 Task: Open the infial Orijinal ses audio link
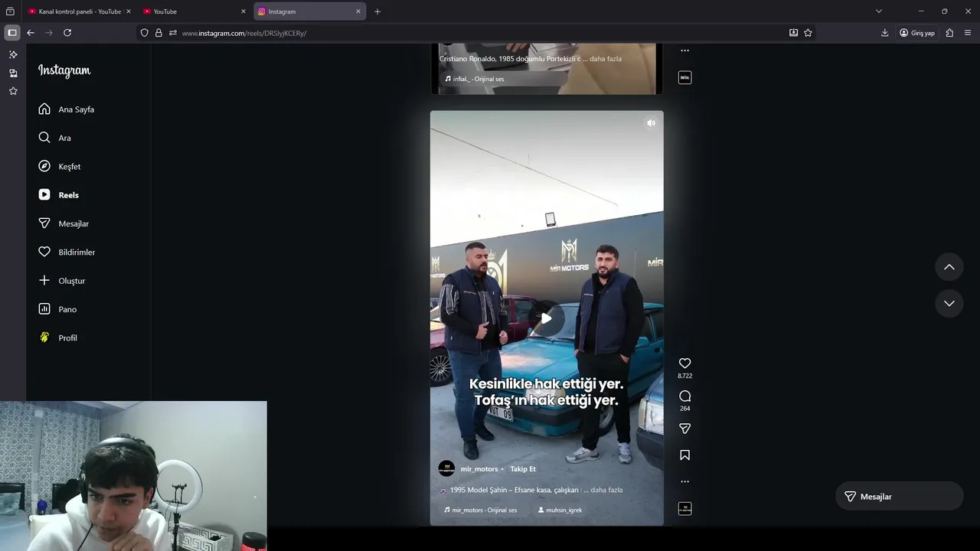[x=475, y=79]
